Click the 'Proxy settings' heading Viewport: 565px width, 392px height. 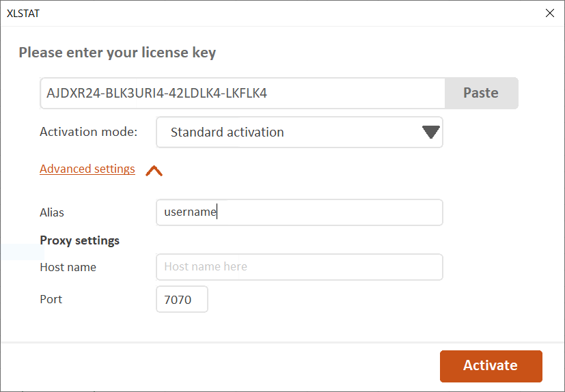pyautogui.click(x=80, y=240)
